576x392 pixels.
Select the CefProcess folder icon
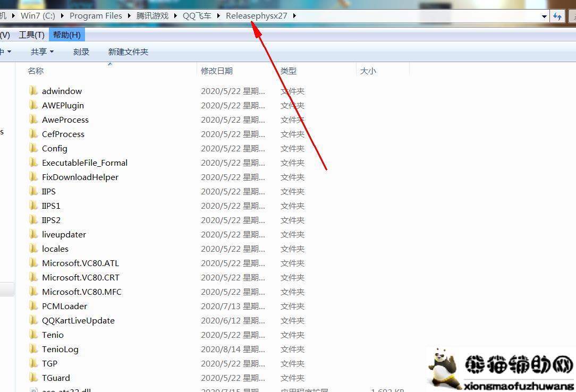tap(33, 134)
